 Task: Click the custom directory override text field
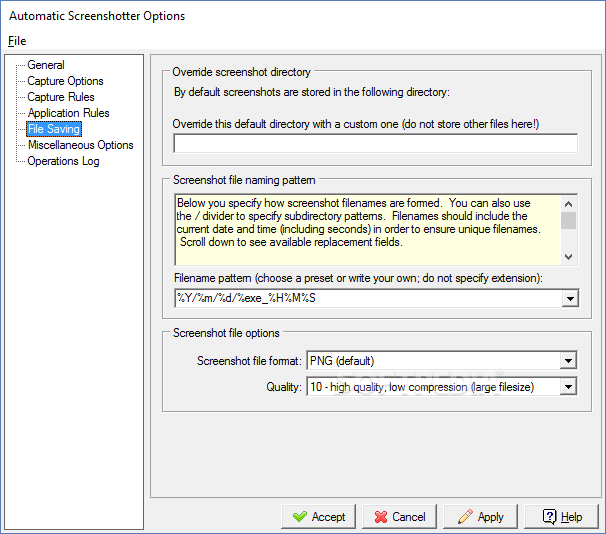click(x=376, y=143)
